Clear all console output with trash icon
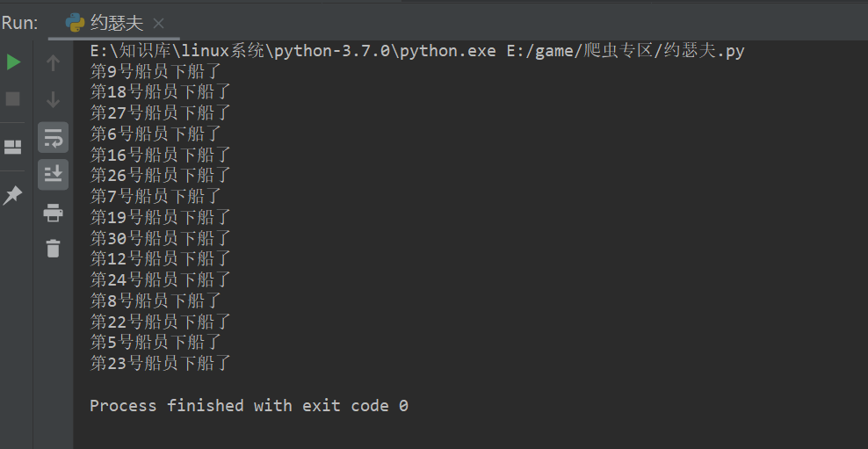Viewport: 868px width, 449px height. click(53, 248)
